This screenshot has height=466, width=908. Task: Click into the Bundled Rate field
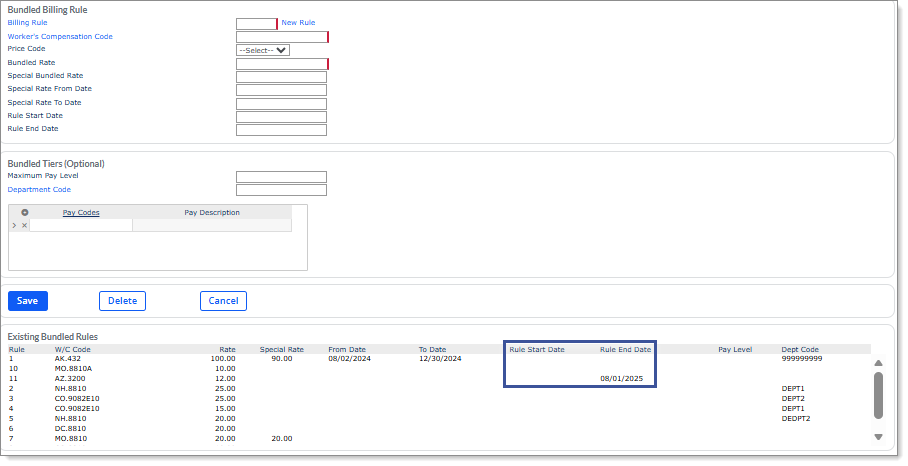coord(281,64)
